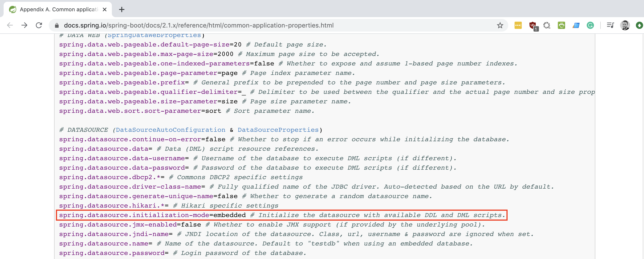Click the 'spring.datasource.data=' property
The width and height of the screenshot is (644, 259).
106,149
